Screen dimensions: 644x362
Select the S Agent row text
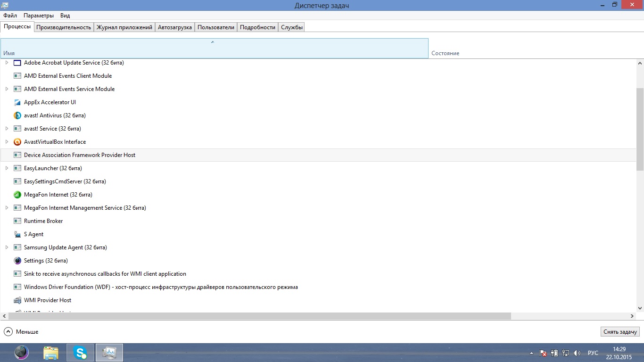(x=33, y=234)
